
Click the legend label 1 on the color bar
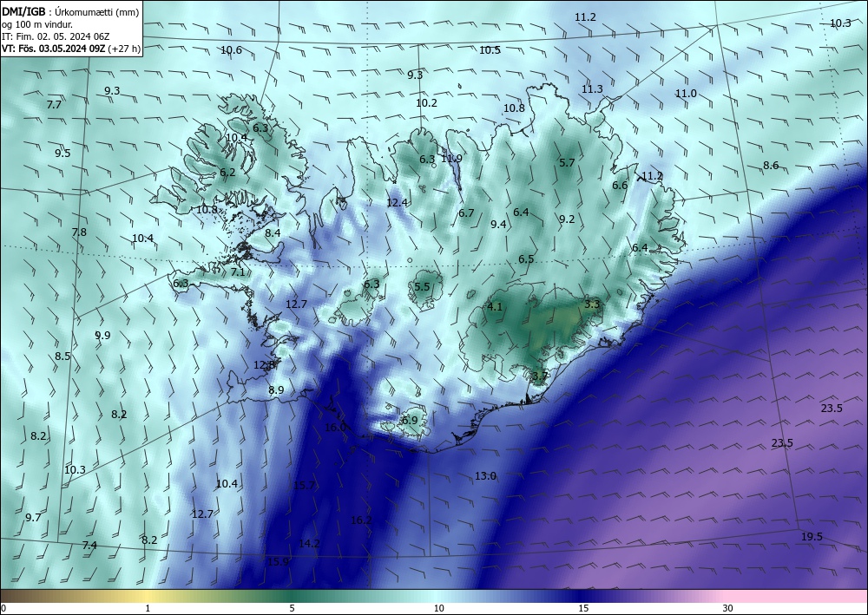[148, 608]
